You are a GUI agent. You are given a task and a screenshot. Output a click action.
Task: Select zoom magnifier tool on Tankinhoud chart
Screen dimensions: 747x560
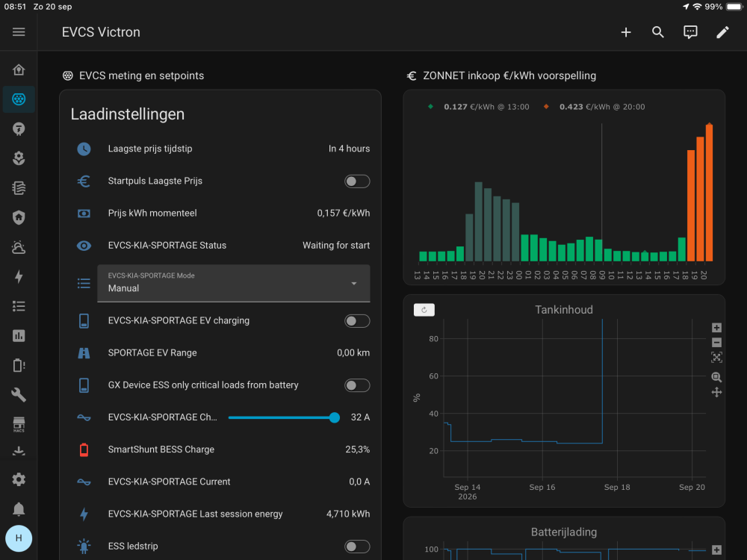click(716, 377)
